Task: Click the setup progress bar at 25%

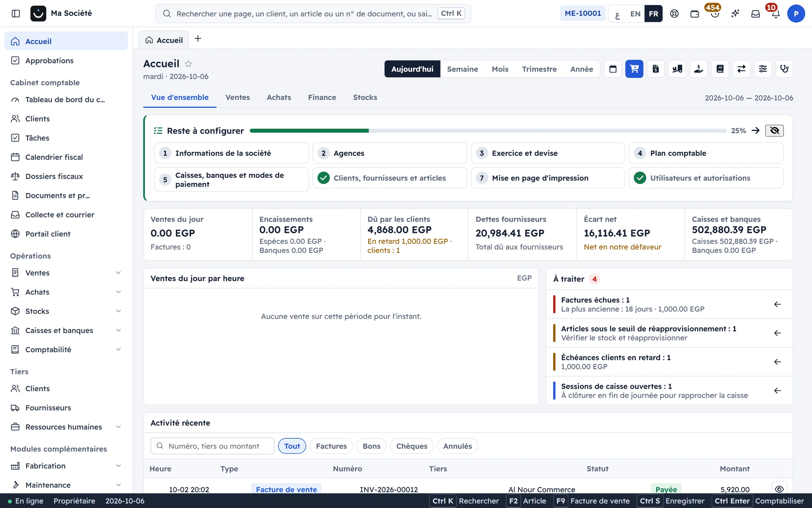Action: coord(488,131)
